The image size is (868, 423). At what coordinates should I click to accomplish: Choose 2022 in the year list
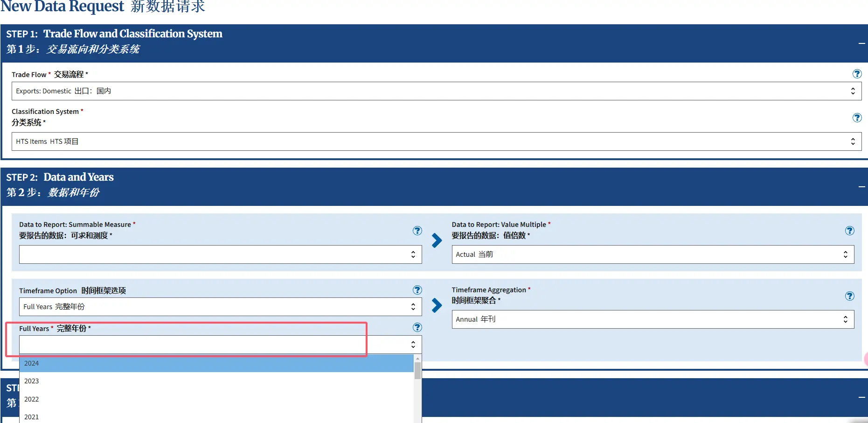(216, 399)
